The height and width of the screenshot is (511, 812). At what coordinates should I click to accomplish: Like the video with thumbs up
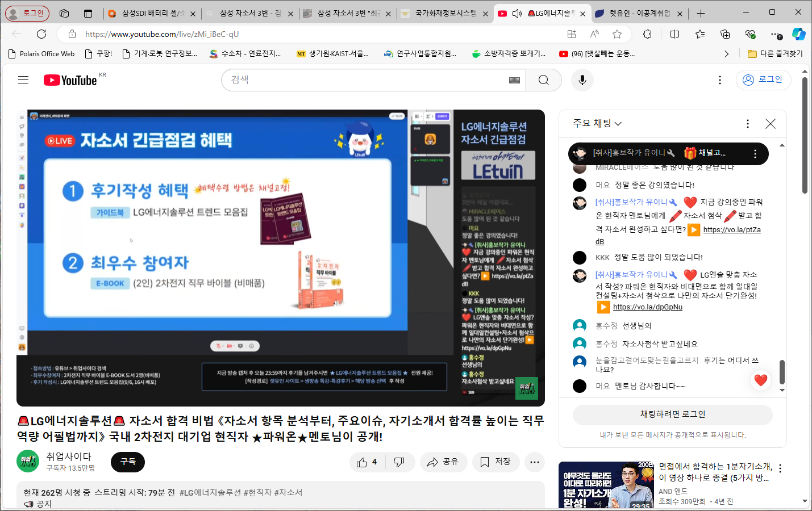click(x=367, y=462)
